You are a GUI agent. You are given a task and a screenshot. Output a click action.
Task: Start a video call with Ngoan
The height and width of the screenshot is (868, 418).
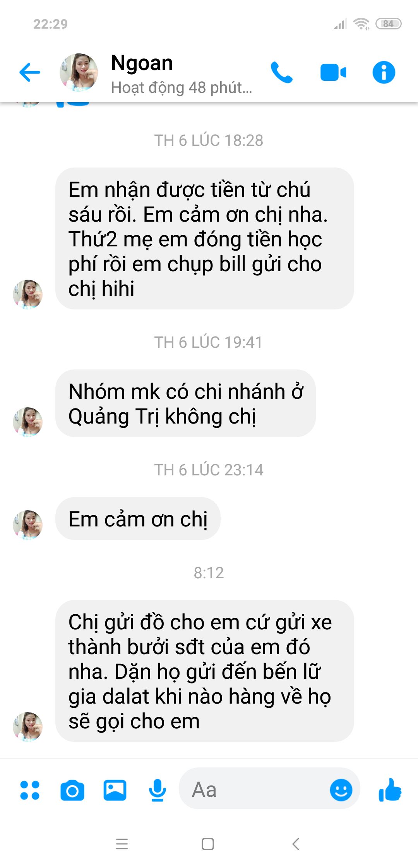[x=333, y=73]
